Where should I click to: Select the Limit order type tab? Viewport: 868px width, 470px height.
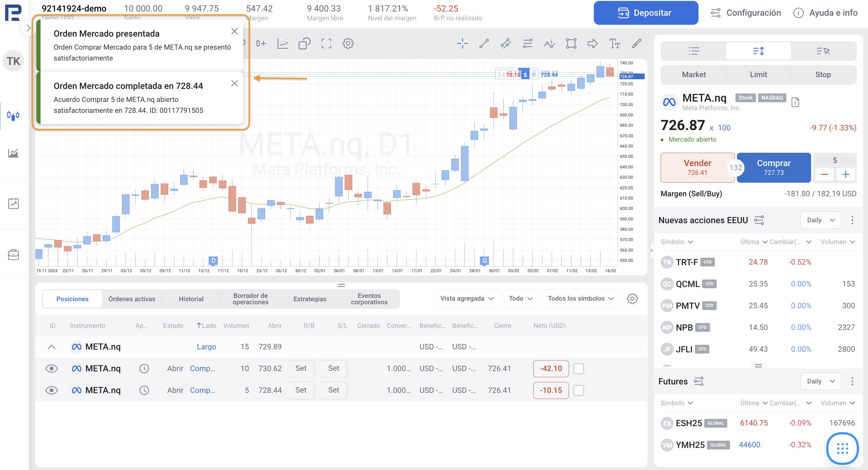758,74
